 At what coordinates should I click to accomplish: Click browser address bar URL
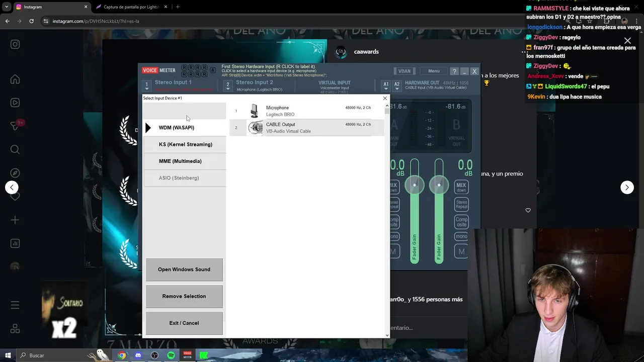pos(96,21)
